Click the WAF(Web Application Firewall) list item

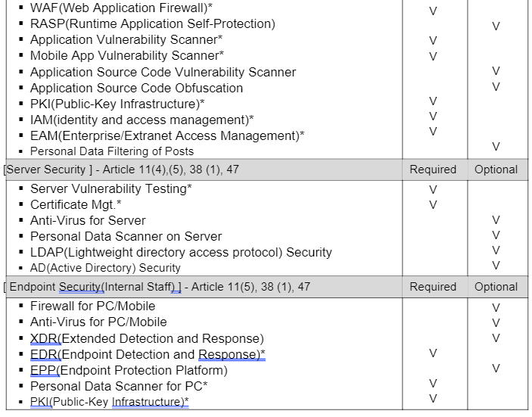point(121,8)
